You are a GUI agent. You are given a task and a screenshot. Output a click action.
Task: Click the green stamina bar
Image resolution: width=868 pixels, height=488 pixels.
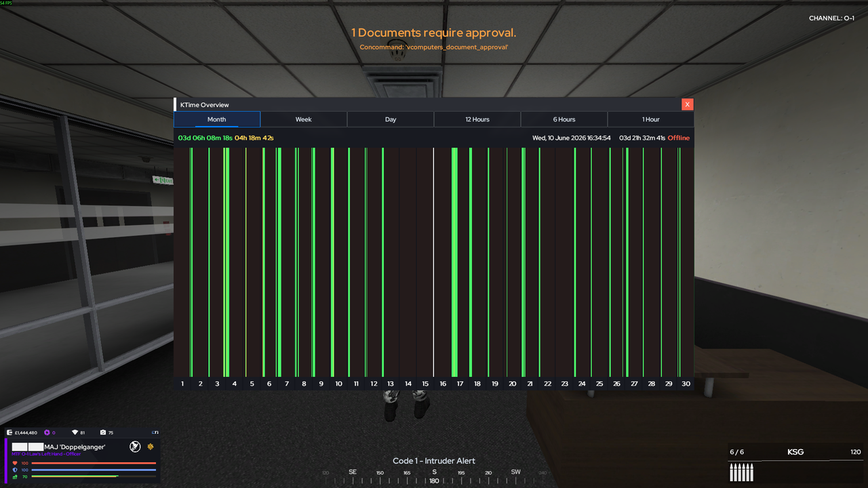click(94, 476)
